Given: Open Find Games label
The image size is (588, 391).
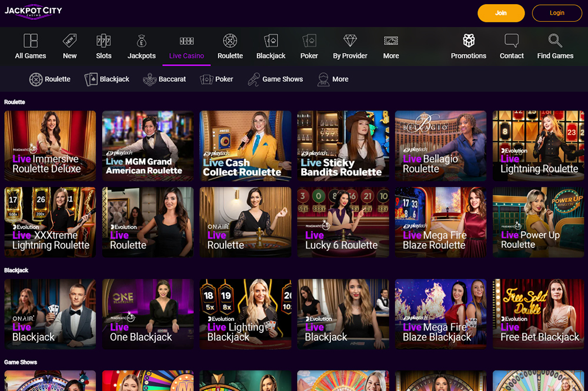Looking at the screenshot, I should (x=555, y=56).
